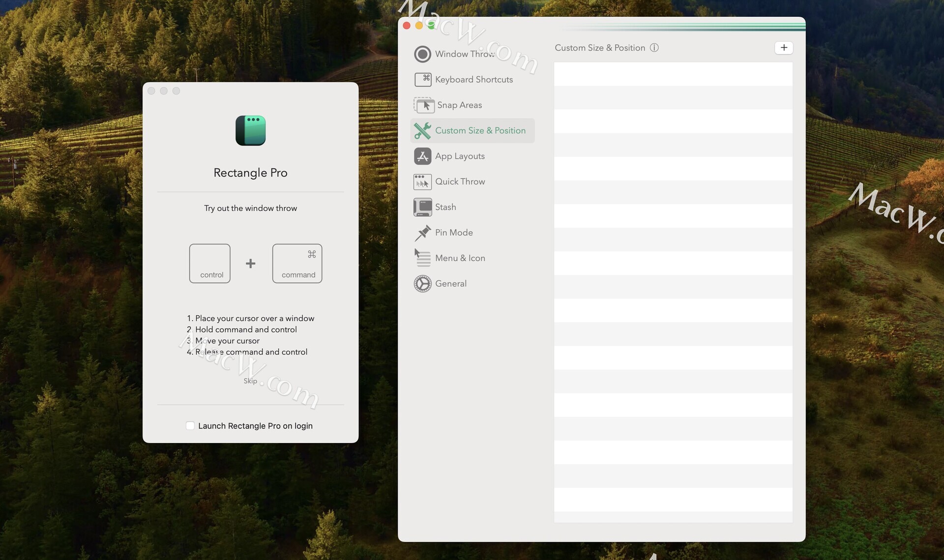The image size is (944, 560).
Task: Select the App Layouts tab
Action: (460, 156)
